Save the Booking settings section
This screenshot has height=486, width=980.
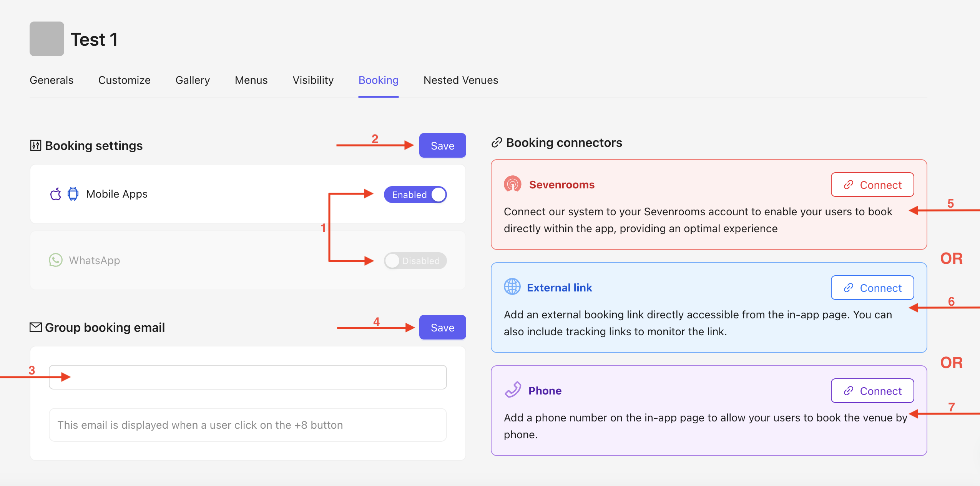(442, 145)
